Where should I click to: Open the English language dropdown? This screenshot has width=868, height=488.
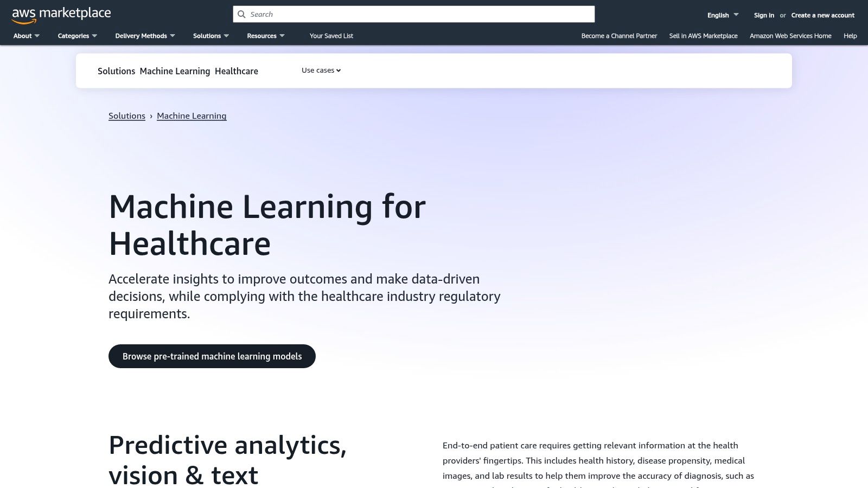[x=722, y=15]
